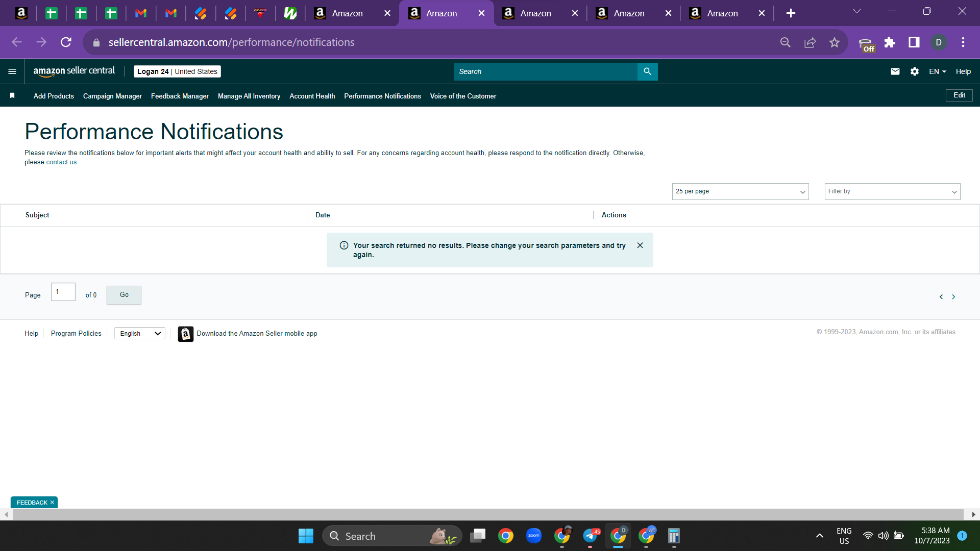
Task: Open the clock showing 5:38 AM
Action: [x=932, y=536]
